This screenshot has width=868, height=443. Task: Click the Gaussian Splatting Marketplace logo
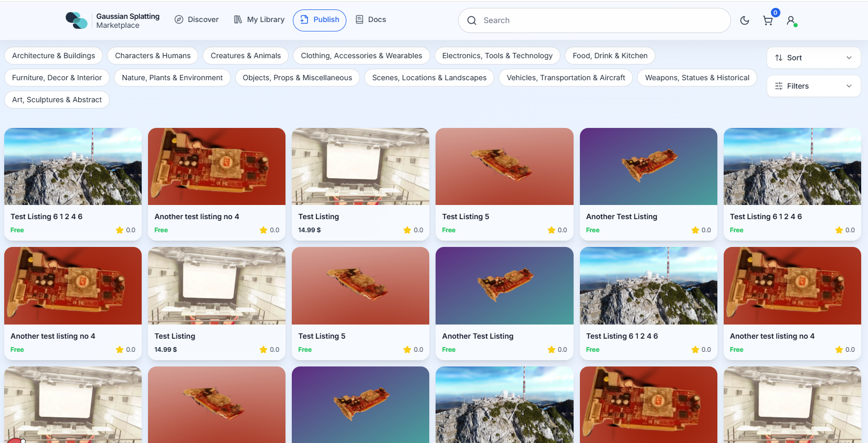(x=77, y=20)
